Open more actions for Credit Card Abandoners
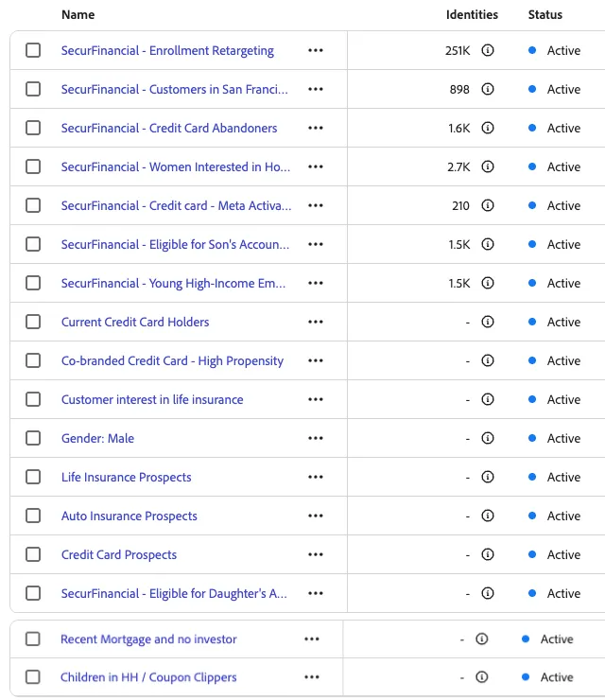 (316, 128)
